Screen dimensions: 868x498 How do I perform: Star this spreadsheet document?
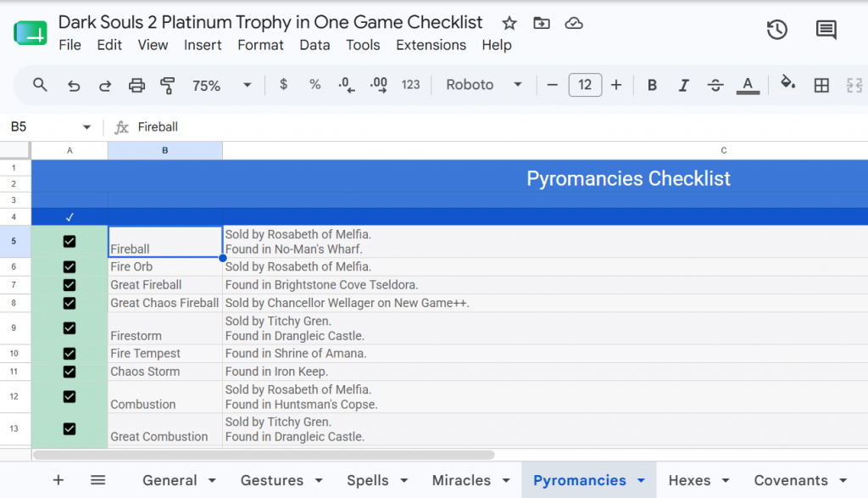[509, 23]
